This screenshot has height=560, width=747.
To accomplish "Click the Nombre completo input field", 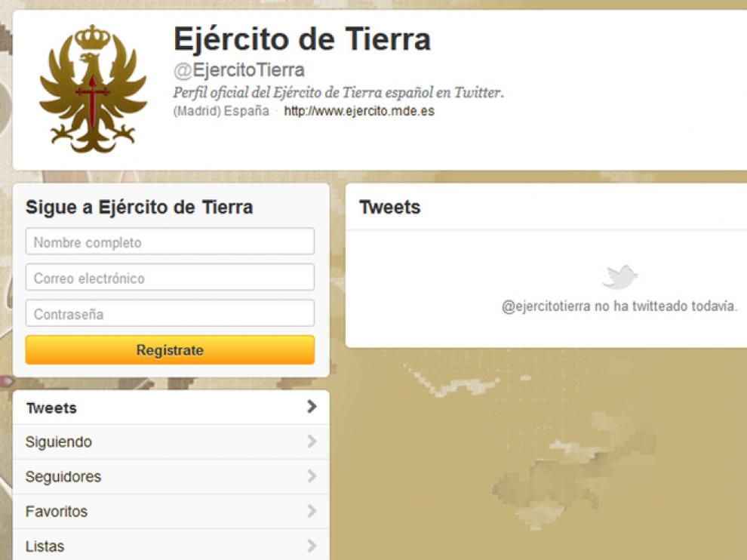I will (x=170, y=242).
